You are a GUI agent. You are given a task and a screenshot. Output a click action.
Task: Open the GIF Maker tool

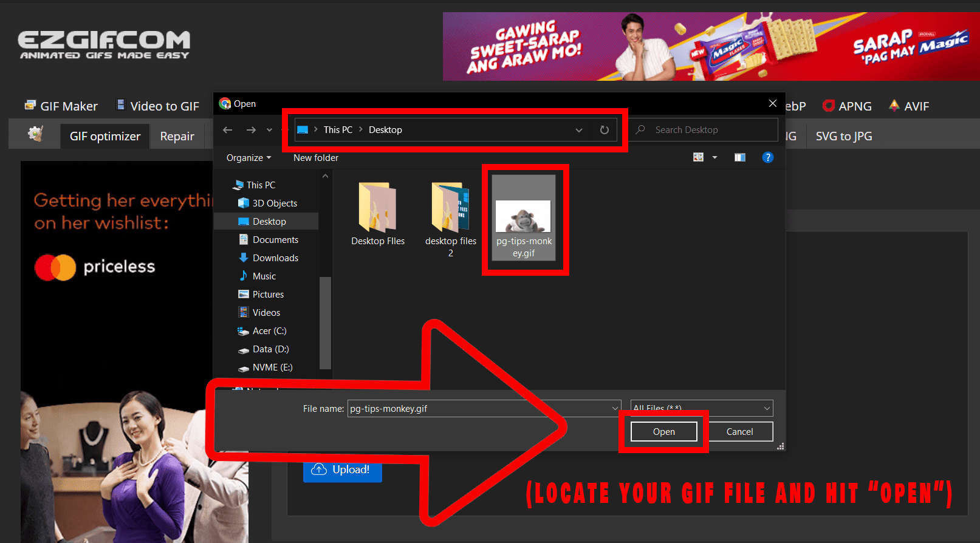click(x=61, y=106)
